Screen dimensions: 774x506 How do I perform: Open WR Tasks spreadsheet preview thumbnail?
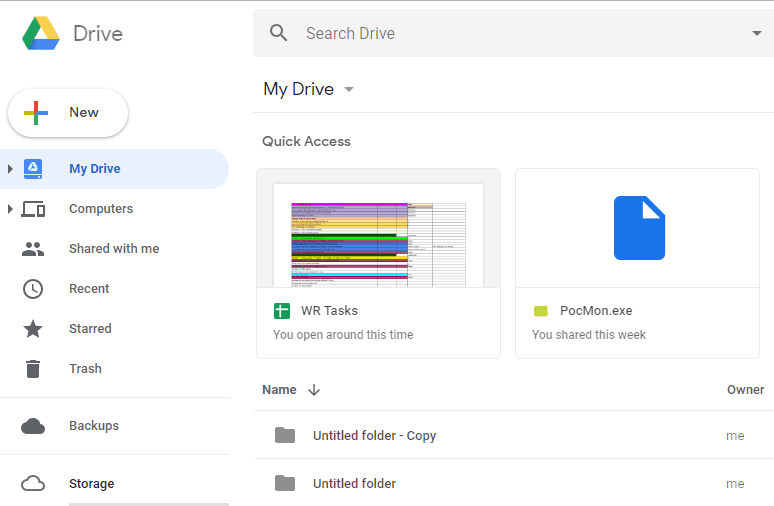tap(379, 229)
